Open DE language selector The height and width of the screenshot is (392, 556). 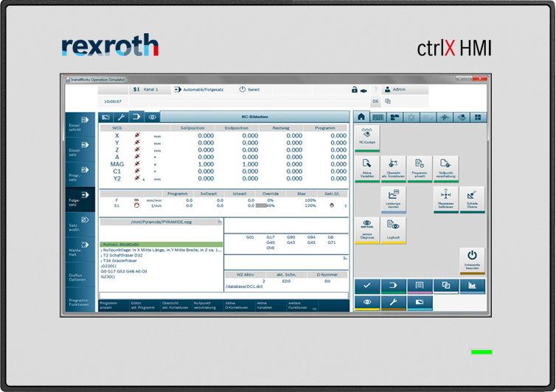(x=375, y=102)
